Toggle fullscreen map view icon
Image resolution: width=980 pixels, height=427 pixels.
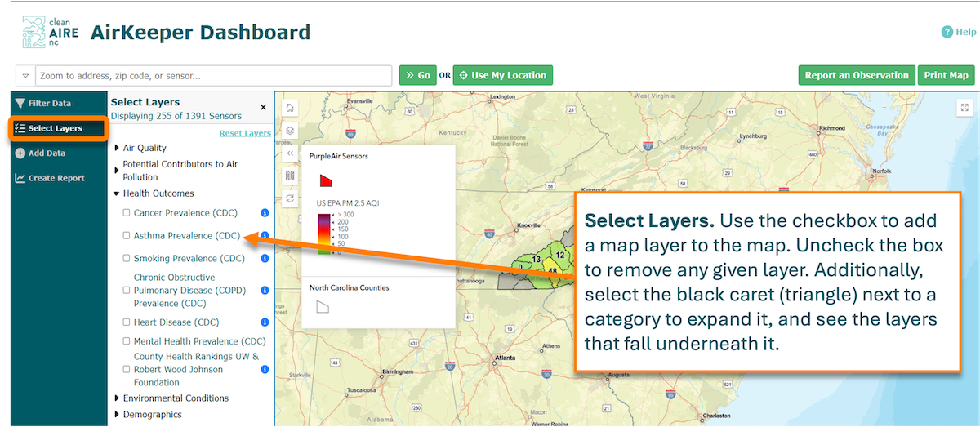[964, 107]
